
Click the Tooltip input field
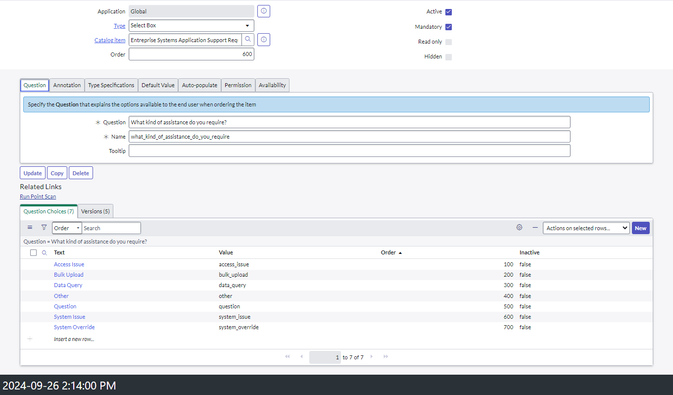point(349,151)
